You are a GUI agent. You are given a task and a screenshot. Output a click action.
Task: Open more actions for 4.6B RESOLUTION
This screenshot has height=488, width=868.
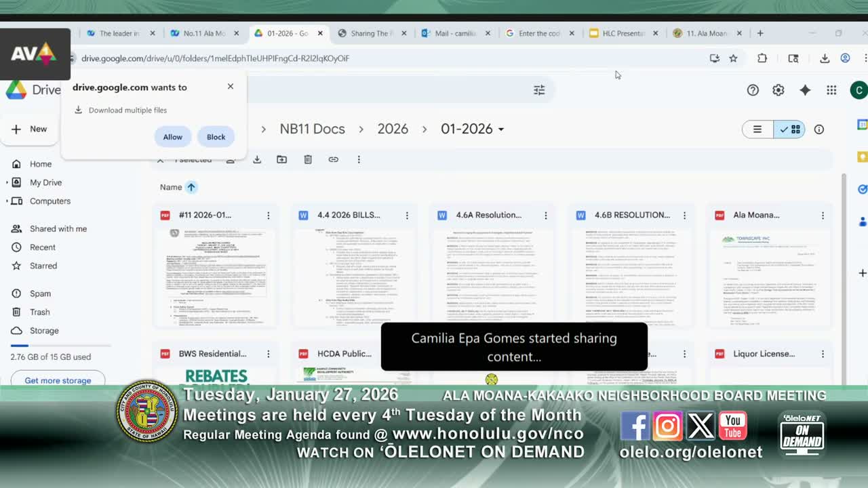[684, 216]
